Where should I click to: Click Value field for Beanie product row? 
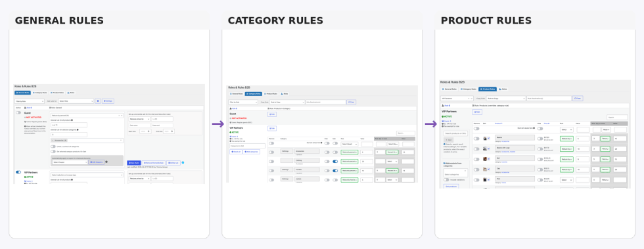(583, 139)
